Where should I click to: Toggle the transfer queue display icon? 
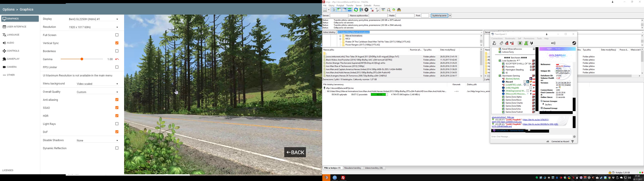coord(350,10)
